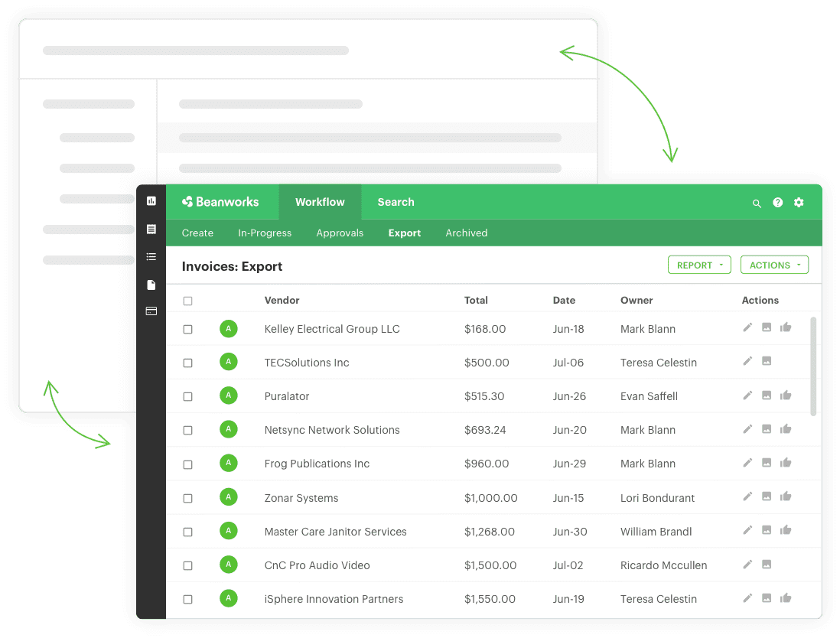The width and height of the screenshot is (840, 638).
Task: Edit the Puralator invoice with pencil icon
Action: (x=747, y=395)
